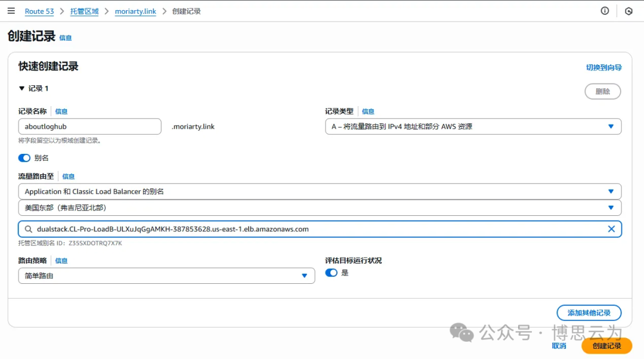Open 信息 link beside 路由策略
The height and width of the screenshot is (359, 644).
[61, 261]
